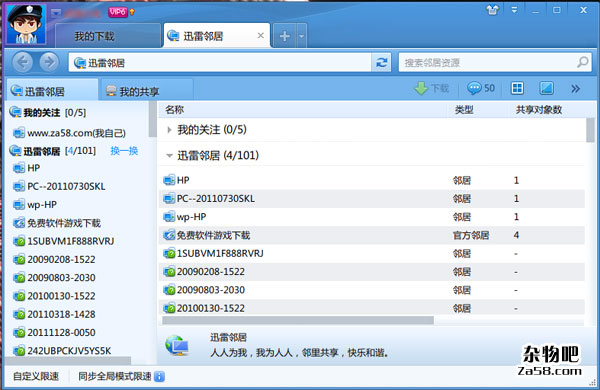Open the dropdown arrow beside the avatar

pos(56,13)
